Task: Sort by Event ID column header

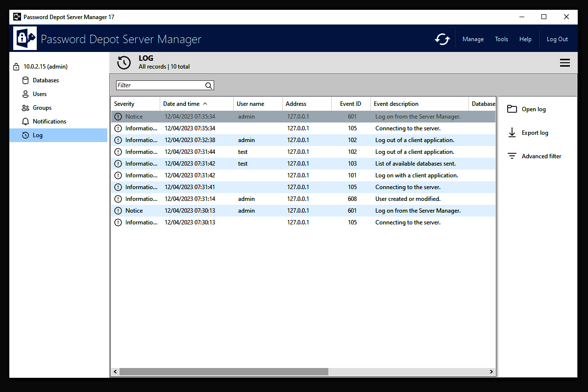Action: tap(350, 104)
